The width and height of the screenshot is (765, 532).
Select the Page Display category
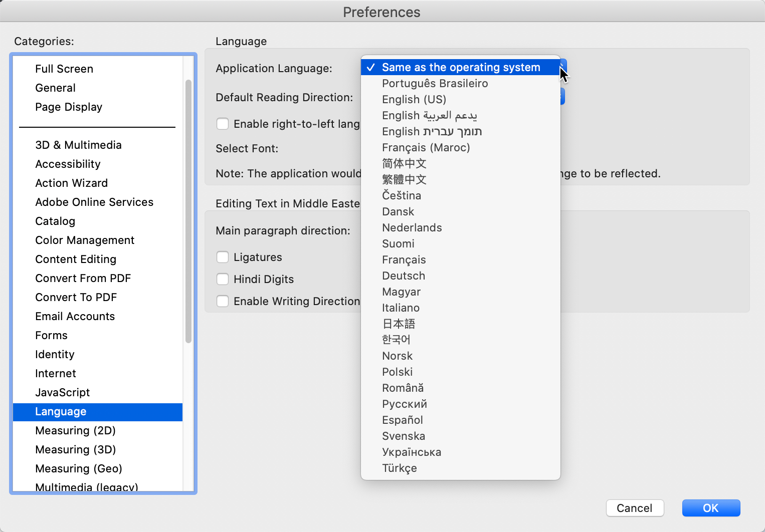pos(69,107)
